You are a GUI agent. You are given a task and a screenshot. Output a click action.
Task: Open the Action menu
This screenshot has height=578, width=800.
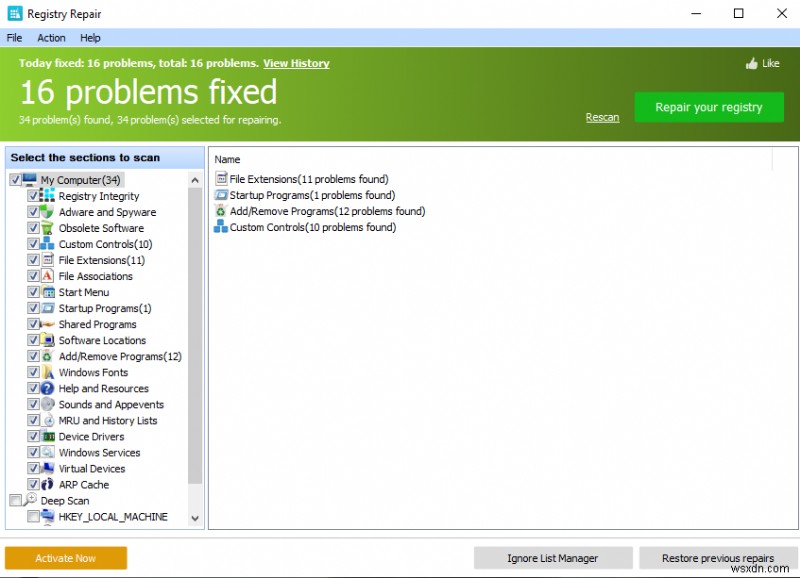[51, 38]
